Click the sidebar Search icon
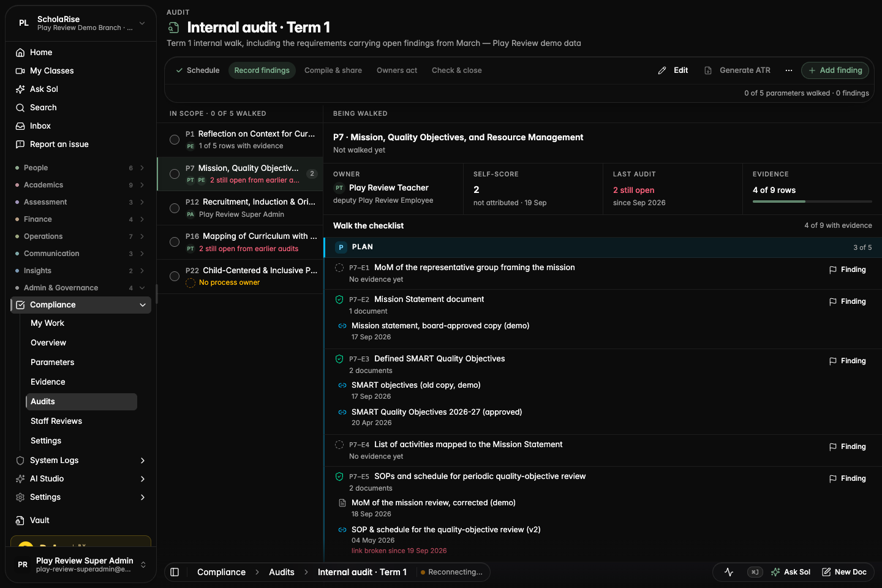Viewport: 882px width, 588px height. pos(20,108)
